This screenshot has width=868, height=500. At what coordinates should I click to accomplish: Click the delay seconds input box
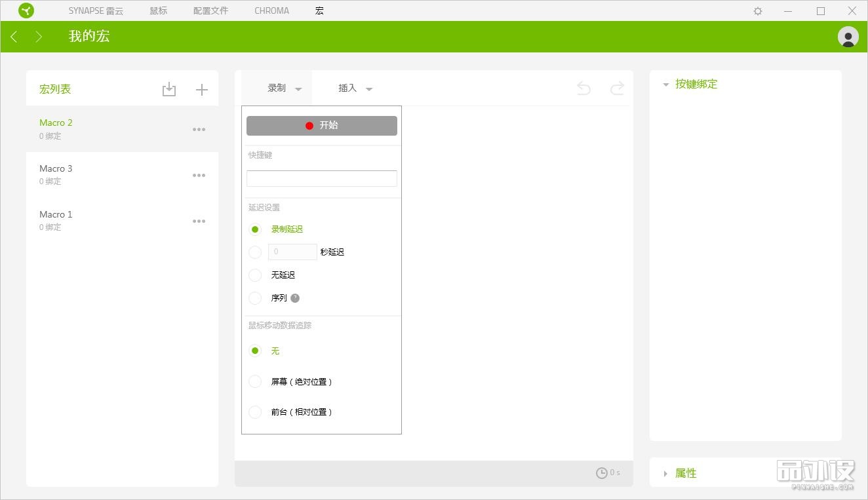(x=292, y=252)
